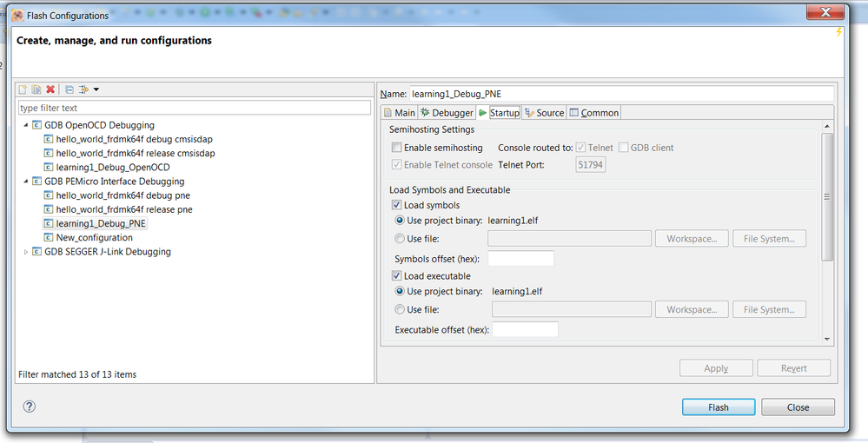Click the Telnet Port field 51794
Viewport: 868px width, 443px height.
click(591, 164)
